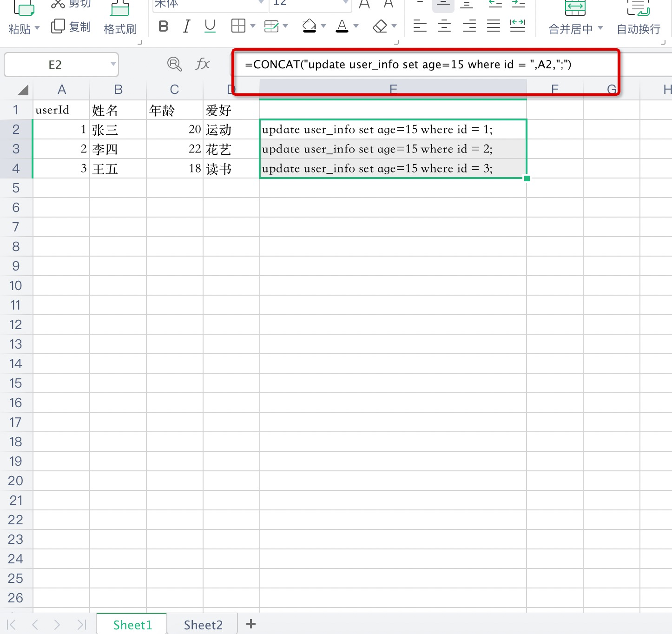The width and height of the screenshot is (672, 634).
Task: Expand the table style dropdown arrow
Action: click(x=285, y=26)
